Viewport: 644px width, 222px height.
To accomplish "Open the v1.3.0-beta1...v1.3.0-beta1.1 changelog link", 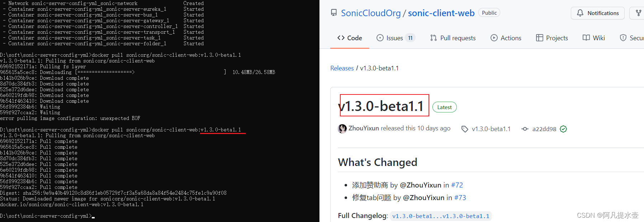I will click(441, 216).
